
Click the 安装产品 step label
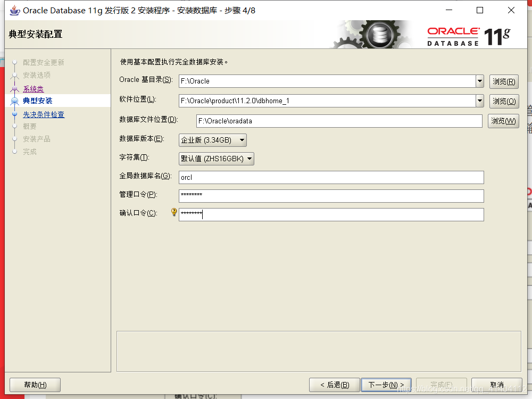coord(37,139)
